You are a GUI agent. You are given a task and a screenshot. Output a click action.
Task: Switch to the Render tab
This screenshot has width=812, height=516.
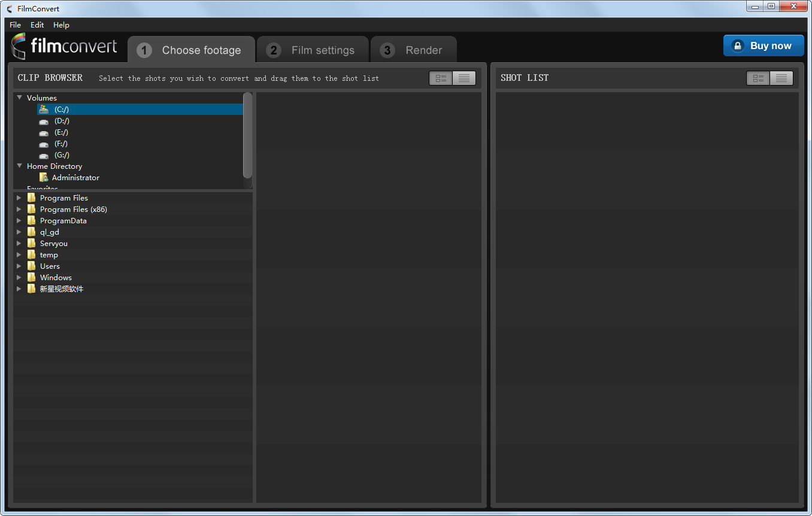point(414,50)
